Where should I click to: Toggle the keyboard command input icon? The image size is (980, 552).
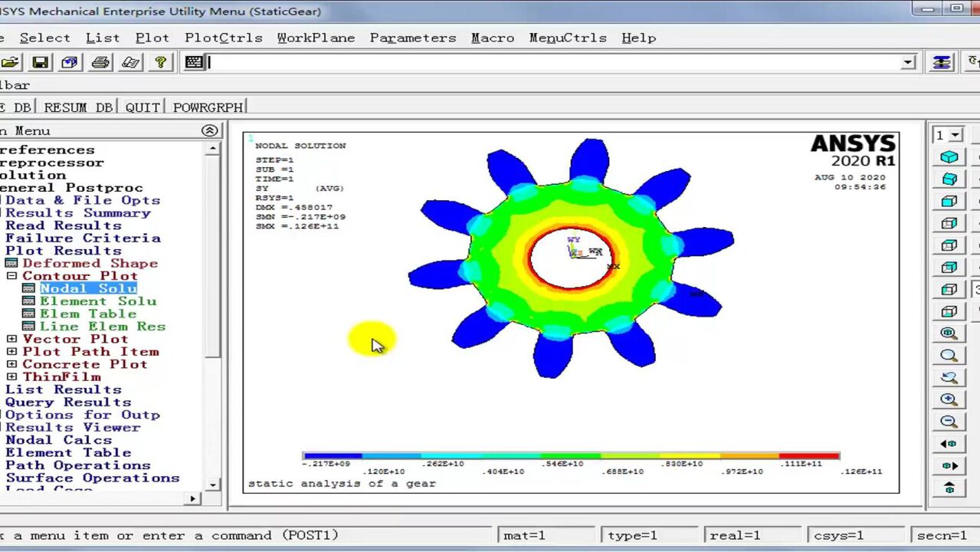[194, 62]
